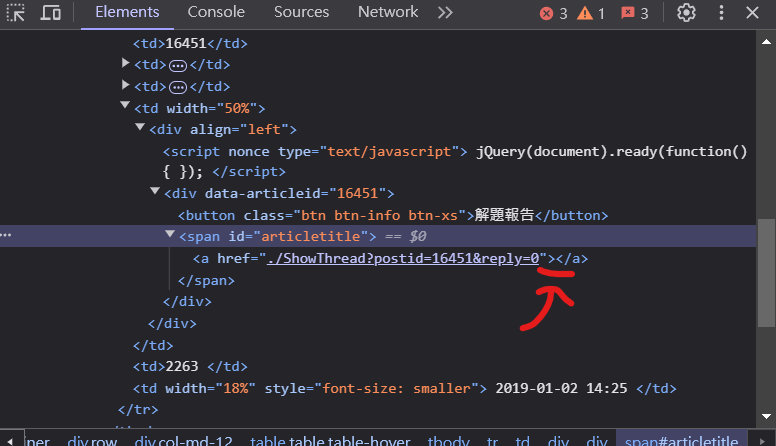
Task: Collapse the span id="articletitle" node
Action: coord(170,236)
